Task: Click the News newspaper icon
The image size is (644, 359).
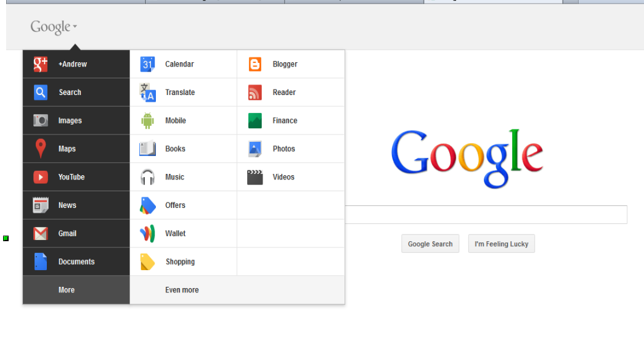Action: (x=40, y=205)
